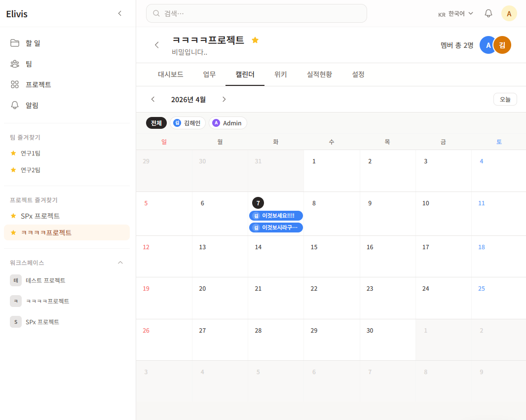This screenshot has width=526, height=420.
Task: Open the 한국어 language dropdown
Action: point(456,13)
